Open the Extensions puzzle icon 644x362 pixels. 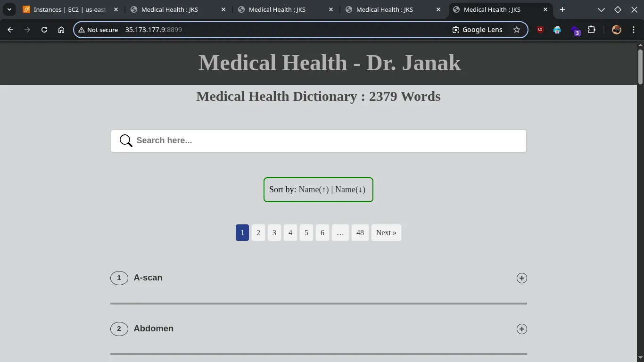[591, 30]
